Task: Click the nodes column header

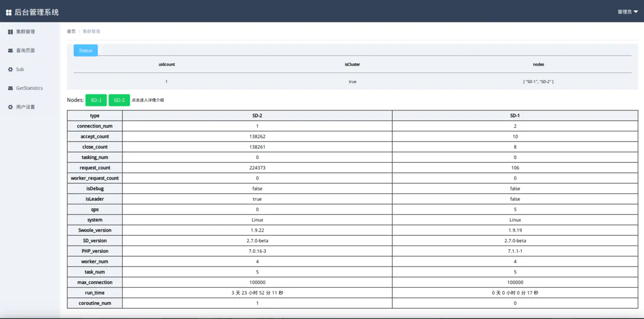Action: (x=538, y=64)
